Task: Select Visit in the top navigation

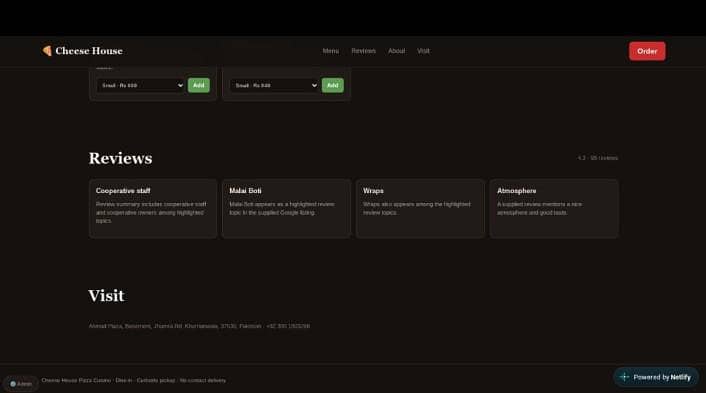Action: click(423, 51)
